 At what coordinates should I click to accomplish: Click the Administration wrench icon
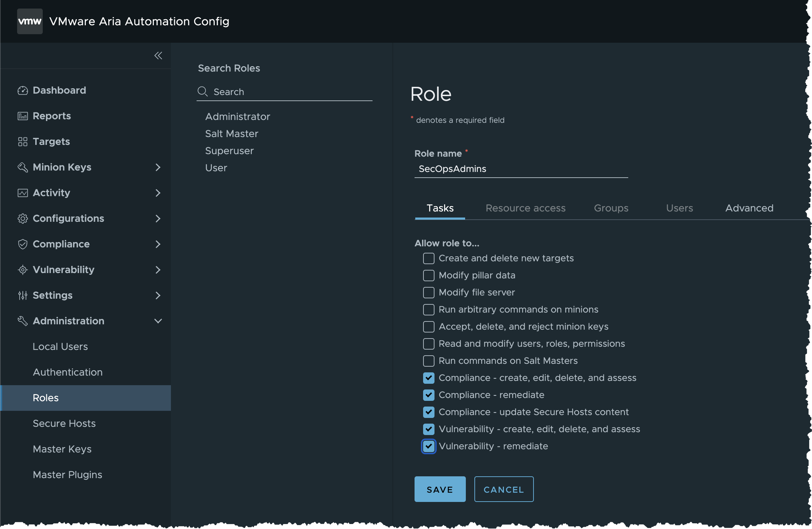23,321
